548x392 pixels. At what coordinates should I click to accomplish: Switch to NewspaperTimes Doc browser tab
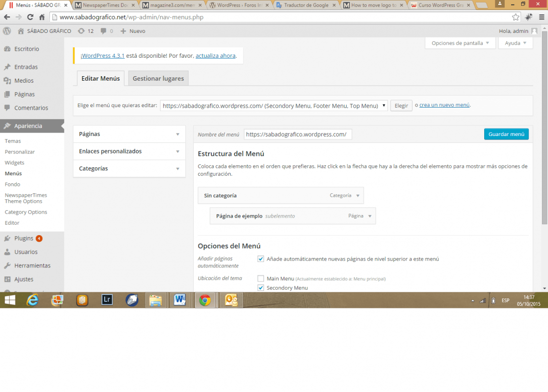[105, 5]
